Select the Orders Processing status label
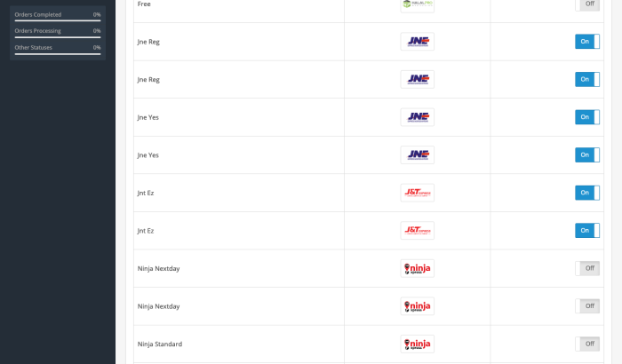The height and width of the screenshot is (364, 622). coord(37,31)
